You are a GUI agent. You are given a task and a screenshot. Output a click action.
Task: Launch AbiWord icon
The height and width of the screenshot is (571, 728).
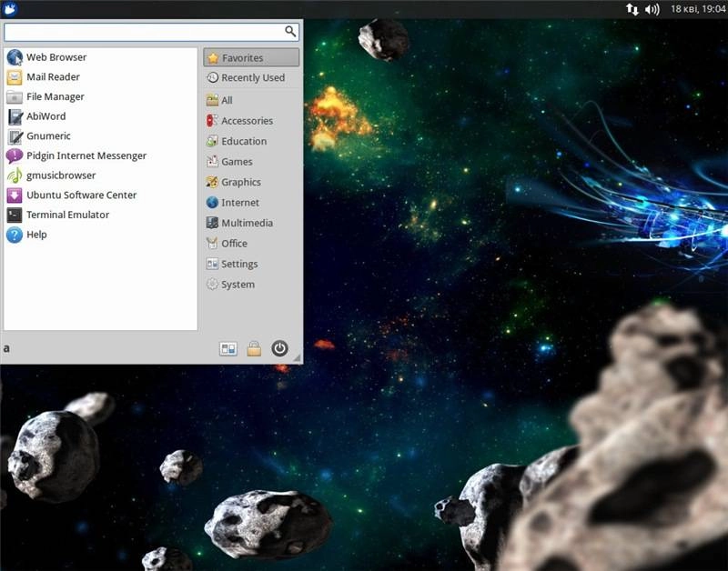(15, 116)
